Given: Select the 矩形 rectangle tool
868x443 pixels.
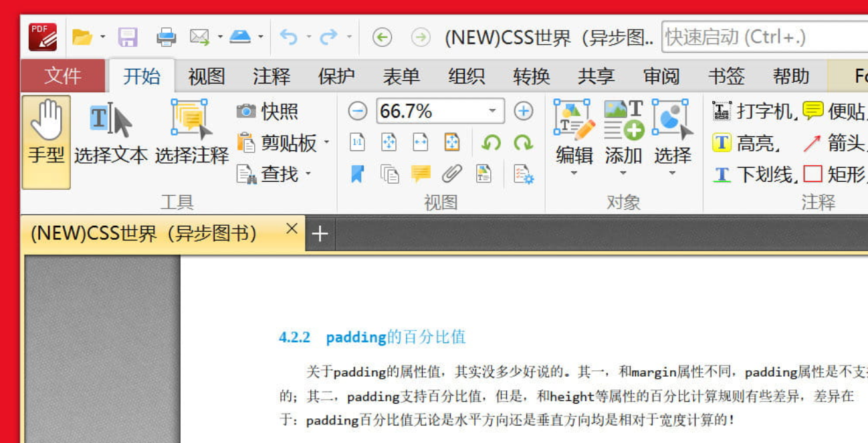Looking at the screenshot, I should pos(835,174).
